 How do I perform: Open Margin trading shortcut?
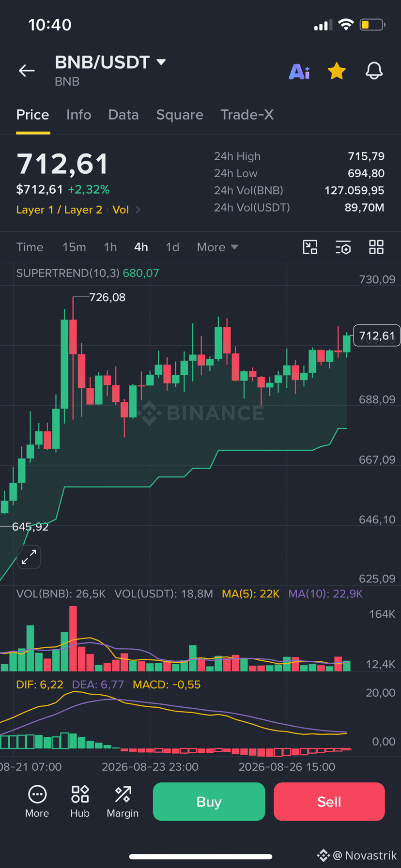(x=123, y=802)
